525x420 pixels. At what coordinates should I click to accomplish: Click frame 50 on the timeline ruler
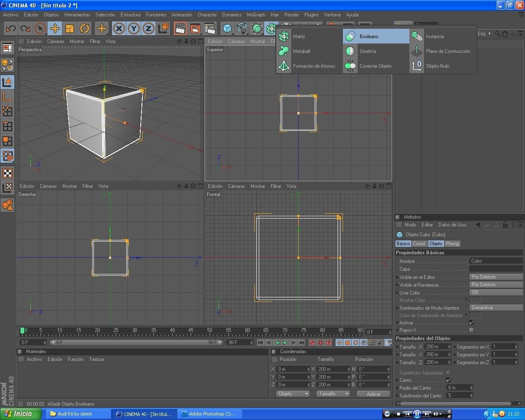click(x=210, y=330)
